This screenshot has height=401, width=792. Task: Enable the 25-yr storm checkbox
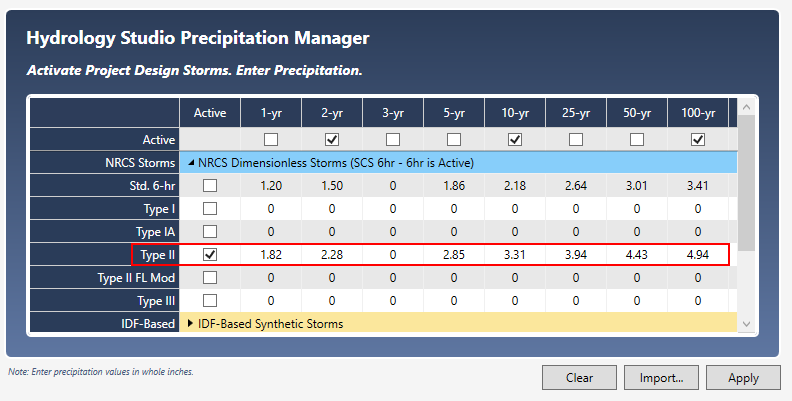pyautogui.click(x=576, y=139)
